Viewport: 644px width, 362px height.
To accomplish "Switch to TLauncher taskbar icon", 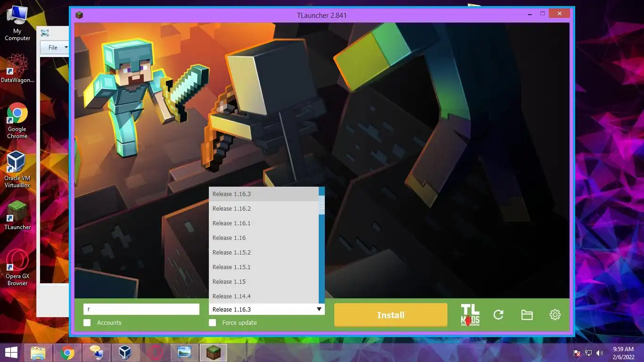I will click(213, 353).
